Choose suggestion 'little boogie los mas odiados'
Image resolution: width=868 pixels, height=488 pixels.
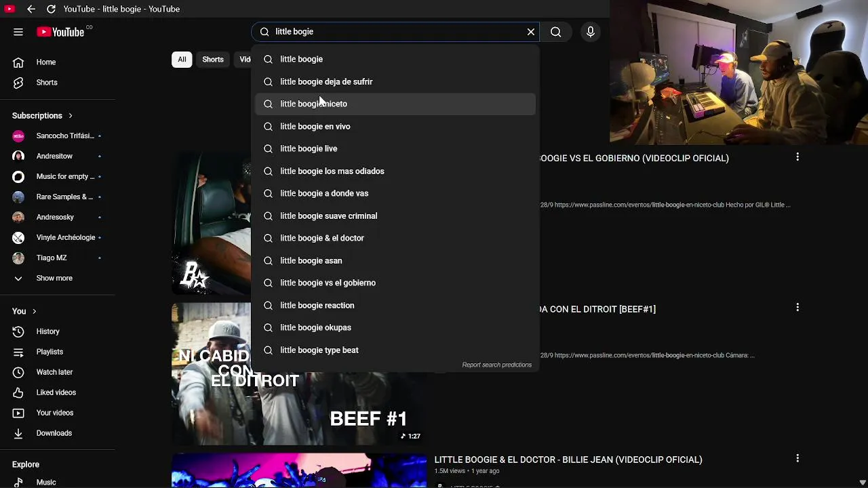(395, 171)
